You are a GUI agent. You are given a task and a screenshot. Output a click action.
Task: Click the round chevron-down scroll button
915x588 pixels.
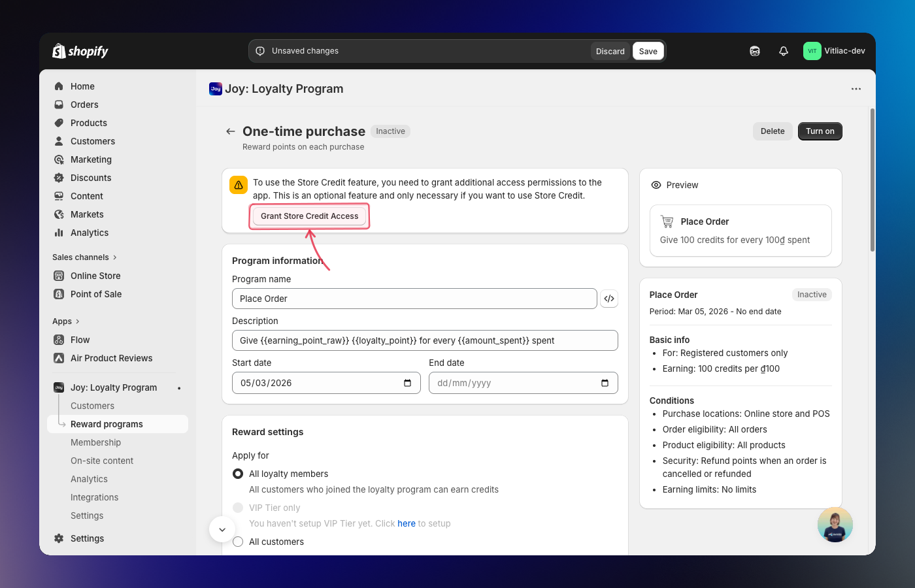tap(222, 529)
